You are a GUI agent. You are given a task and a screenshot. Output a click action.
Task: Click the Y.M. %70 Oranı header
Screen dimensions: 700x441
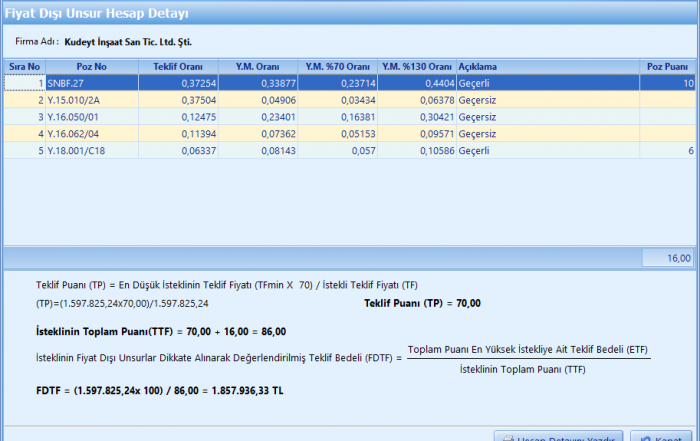tap(337, 66)
